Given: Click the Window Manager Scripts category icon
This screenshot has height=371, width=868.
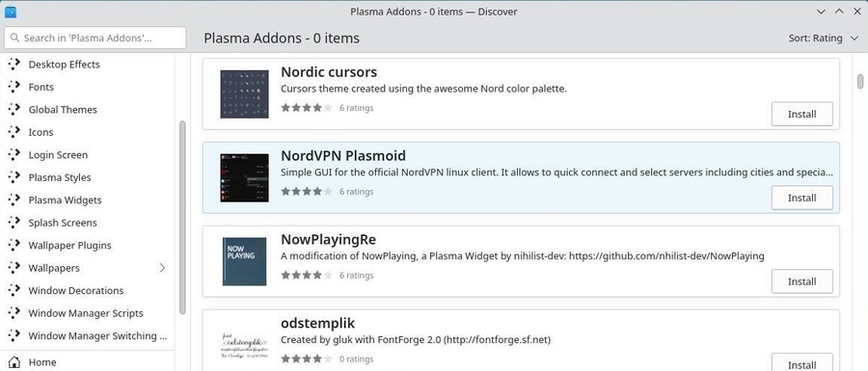Looking at the screenshot, I should coord(14,313).
